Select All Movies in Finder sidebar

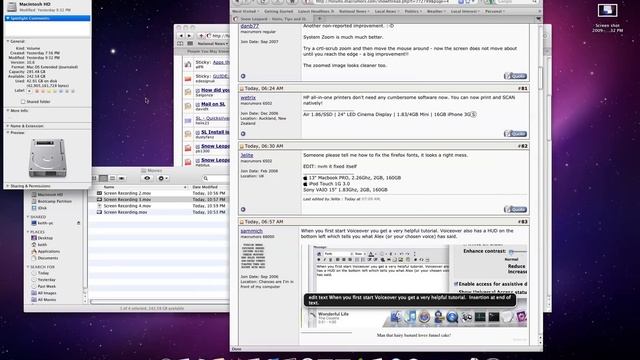pyautogui.click(x=44, y=300)
